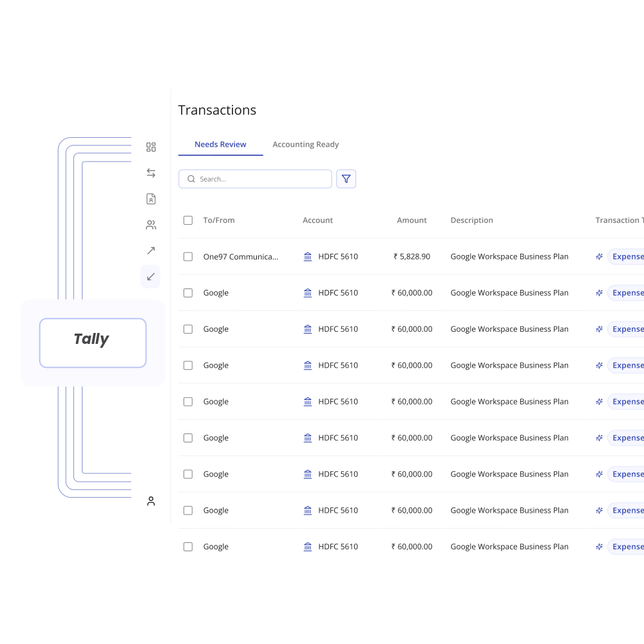Check the One97 Communica... row checkbox
The image size is (644, 644).
click(187, 257)
